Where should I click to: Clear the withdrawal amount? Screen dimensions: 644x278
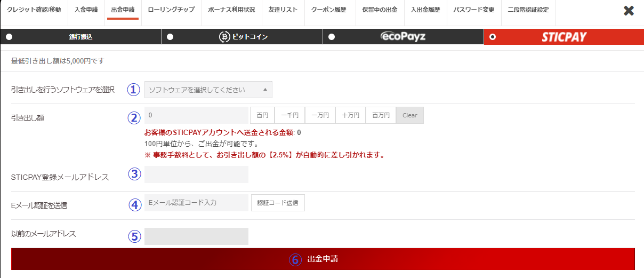point(410,115)
